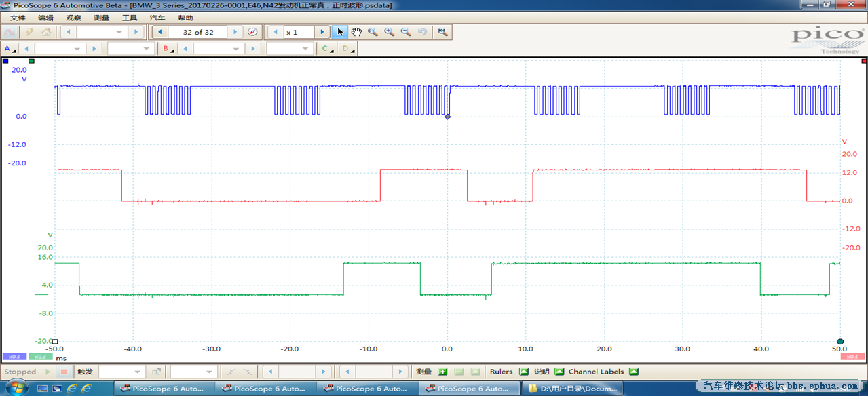Screen dimensions: 868x396
Task: Click the blue channel A axis marker square
Action: (x=5, y=61)
